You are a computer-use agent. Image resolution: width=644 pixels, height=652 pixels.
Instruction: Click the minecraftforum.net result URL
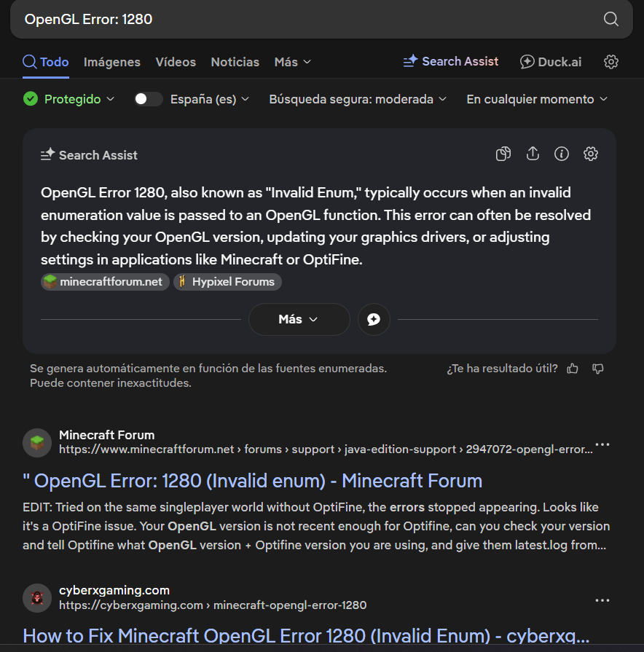pyautogui.click(x=326, y=449)
